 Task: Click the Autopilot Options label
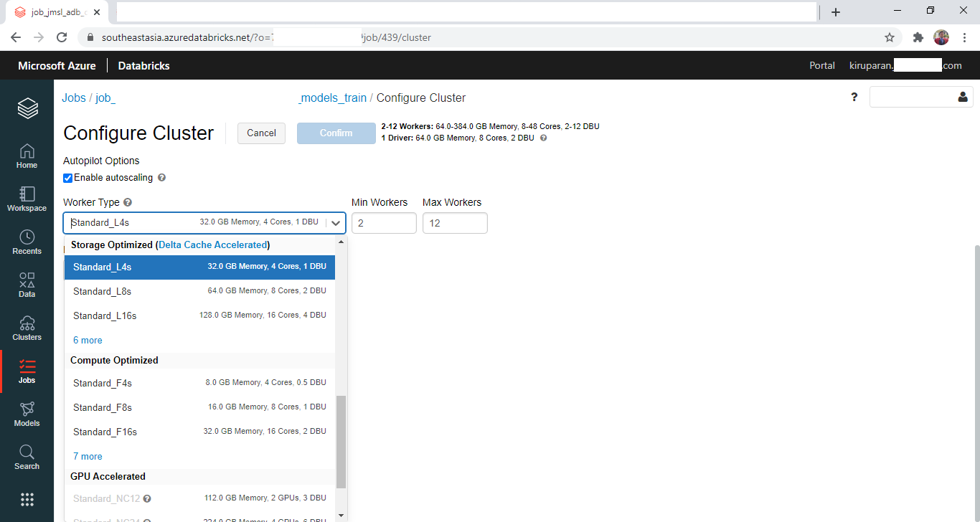pyautogui.click(x=101, y=161)
